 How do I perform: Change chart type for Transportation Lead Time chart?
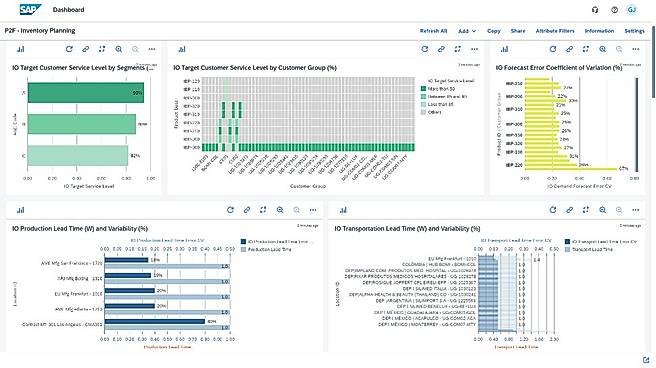coord(343,210)
